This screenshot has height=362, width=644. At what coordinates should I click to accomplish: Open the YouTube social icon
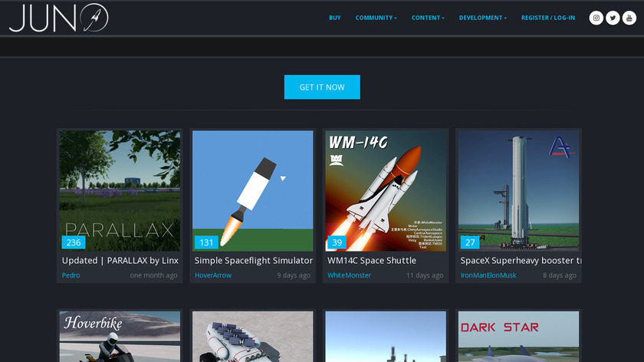pyautogui.click(x=629, y=18)
